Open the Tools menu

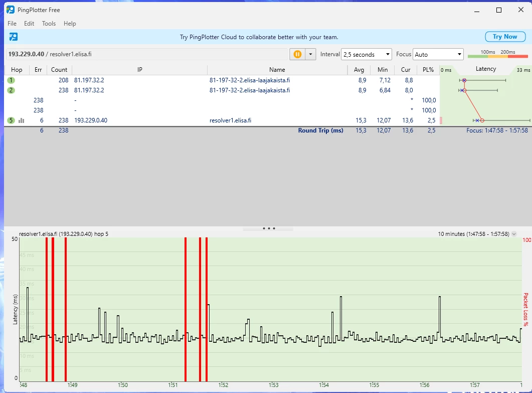click(49, 24)
